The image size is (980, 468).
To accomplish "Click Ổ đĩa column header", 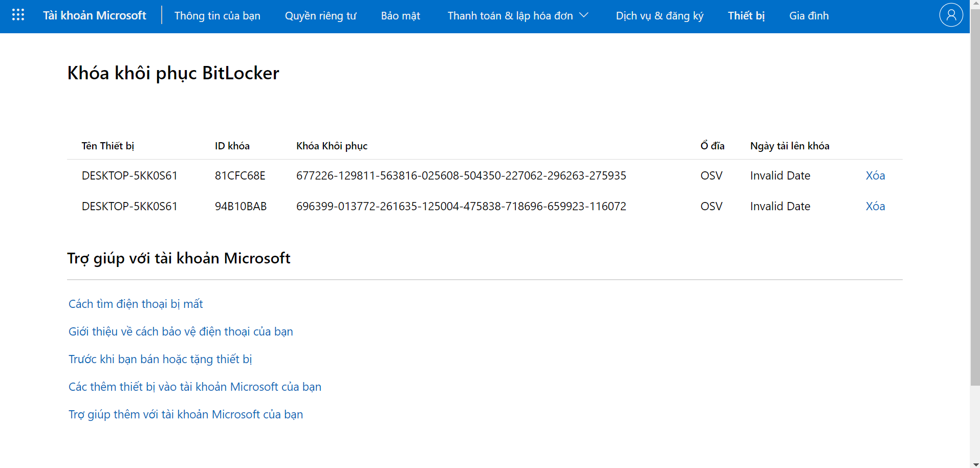I will click(712, 146).
